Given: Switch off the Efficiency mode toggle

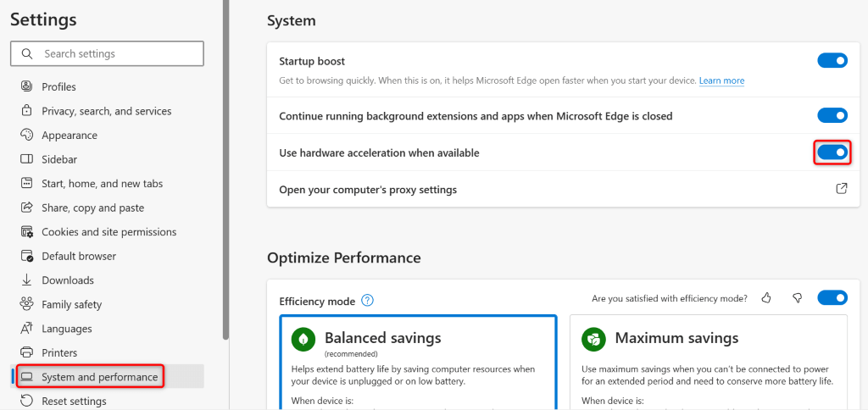Looking at the screenshot, I should click(832, 297).
